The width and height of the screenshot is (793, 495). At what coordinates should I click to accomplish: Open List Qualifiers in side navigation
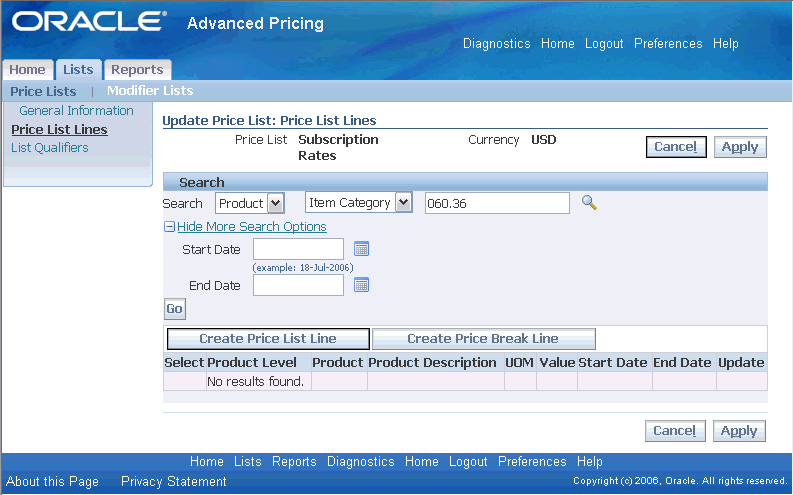(50, 148)
